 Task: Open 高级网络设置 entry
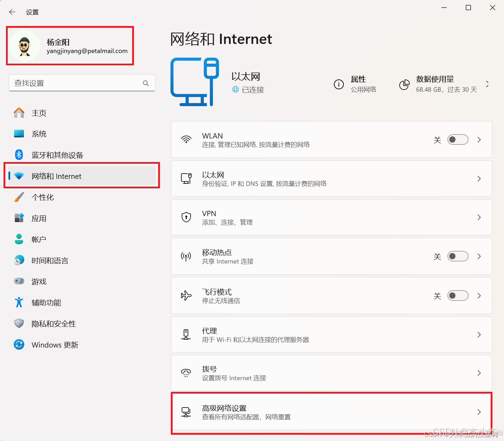coord(331,412)
